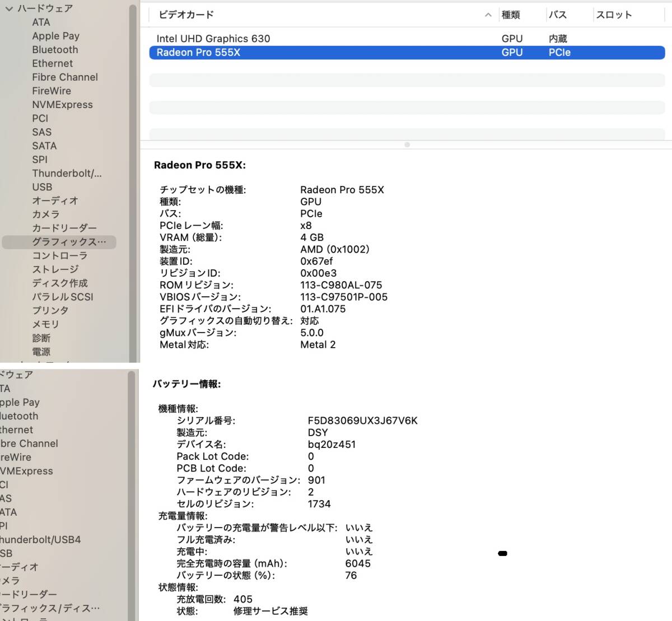The image size is (672, 621).
Task: Open Thunderbolt/... in upper sidebar
Action: [67, 173]
